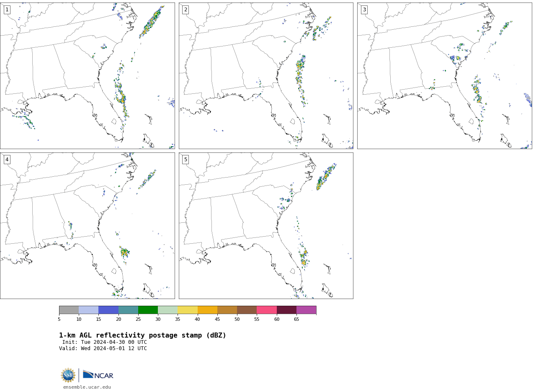Click the brown 50-55 dBZ swatch
This screenshot has height=392, width=536.
point(247,310)
